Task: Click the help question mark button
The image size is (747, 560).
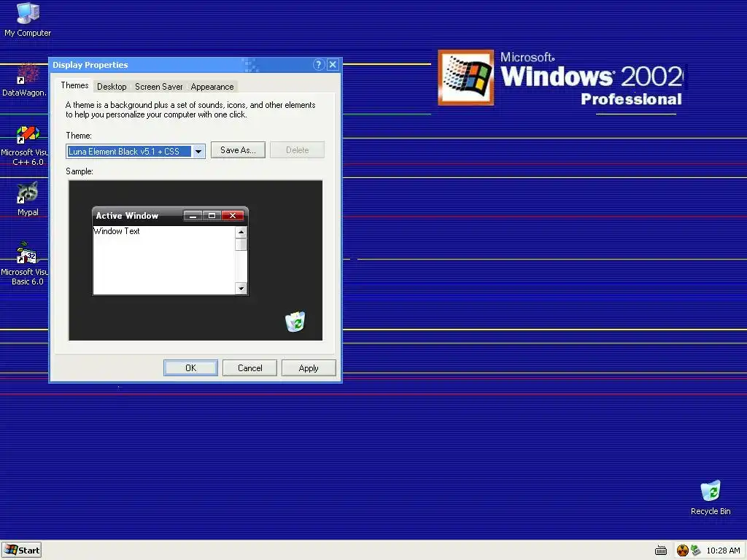Action: [318, 65]
